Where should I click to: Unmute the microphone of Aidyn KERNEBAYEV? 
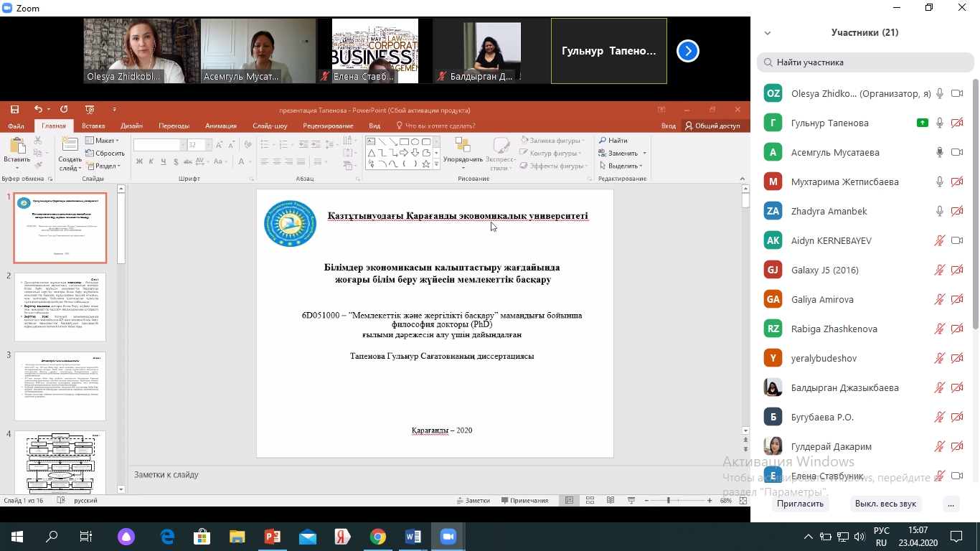pos(939,240)
